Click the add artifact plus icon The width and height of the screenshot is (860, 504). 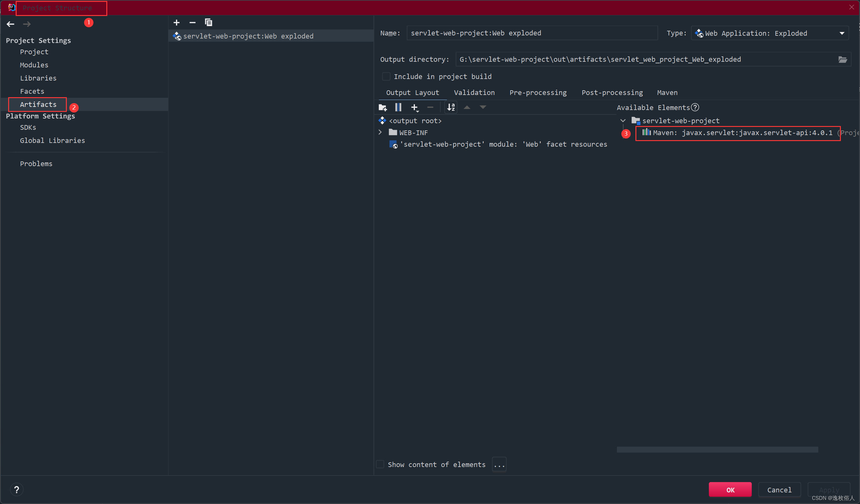(x=177, y=22)
